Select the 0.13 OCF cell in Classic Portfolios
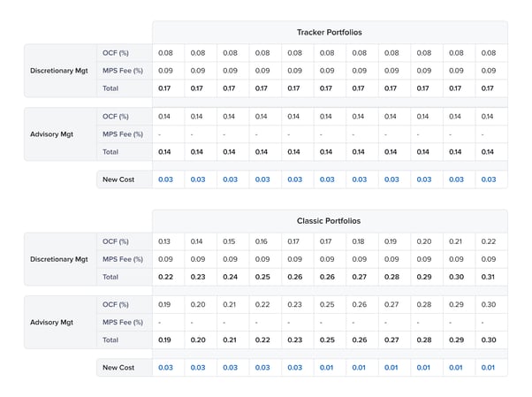Image resolution: width=532 pixels, height=397 pixels. point(164,241)
